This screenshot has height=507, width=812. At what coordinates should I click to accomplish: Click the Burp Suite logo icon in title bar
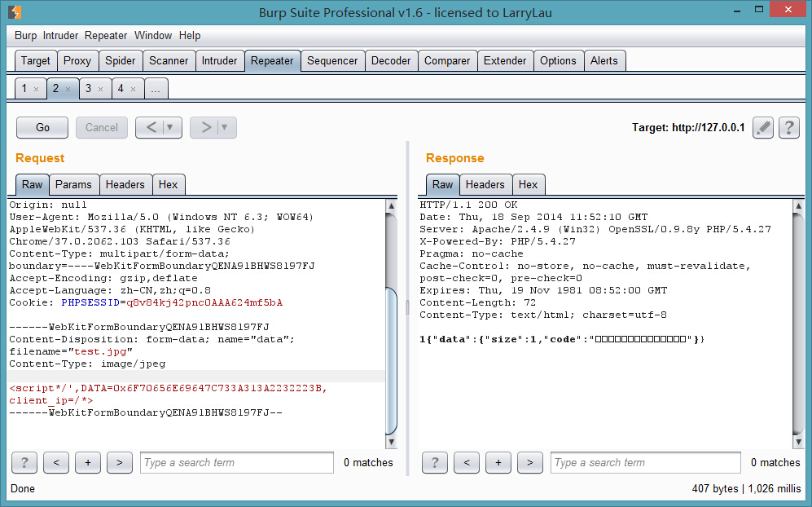15,12
